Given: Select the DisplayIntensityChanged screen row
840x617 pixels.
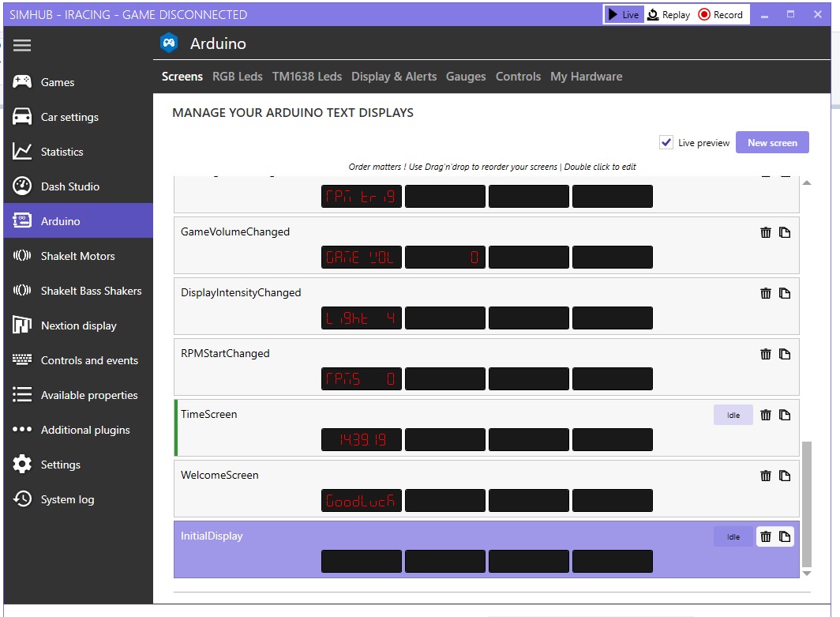Looking at the screenshot, I should (x=486, y=306).
